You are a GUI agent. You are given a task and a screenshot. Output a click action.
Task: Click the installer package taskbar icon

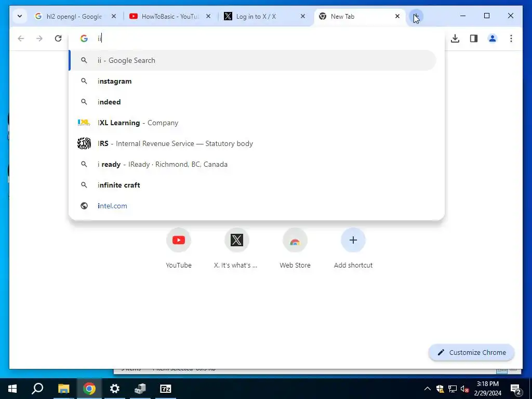140,389
